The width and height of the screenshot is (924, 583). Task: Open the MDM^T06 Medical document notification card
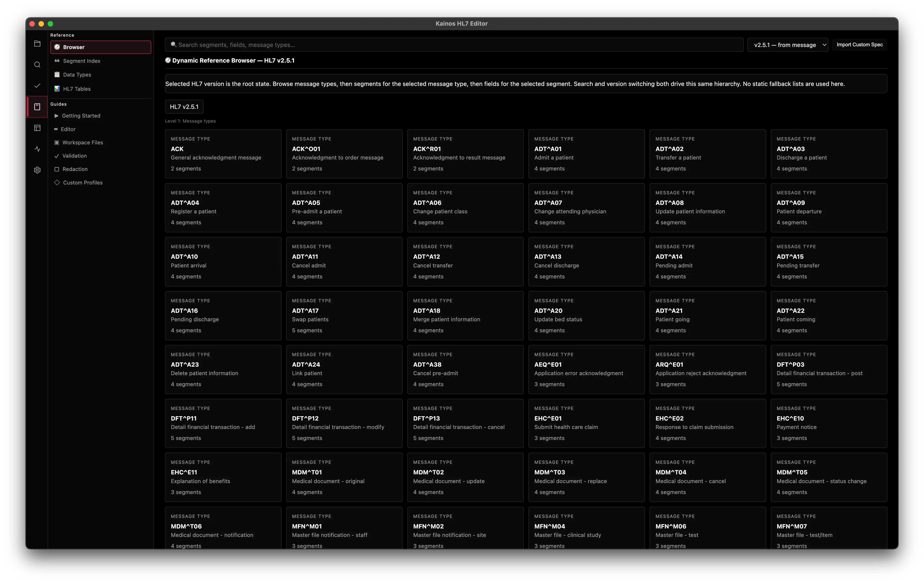coord(223,528)
